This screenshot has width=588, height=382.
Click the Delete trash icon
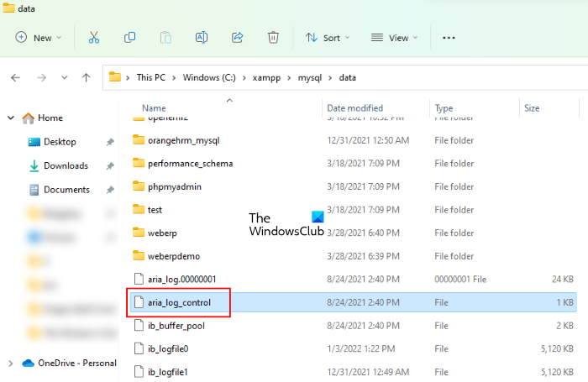pos(273,38)
